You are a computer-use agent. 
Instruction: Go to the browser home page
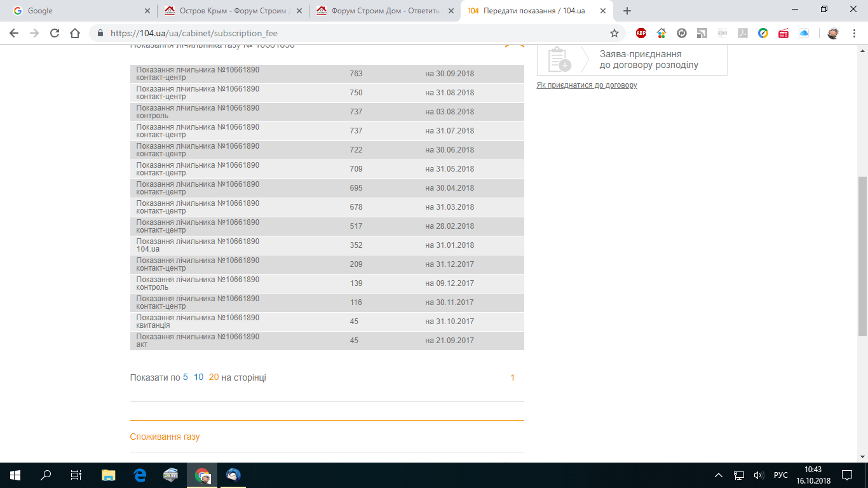[x=75, y=33]
